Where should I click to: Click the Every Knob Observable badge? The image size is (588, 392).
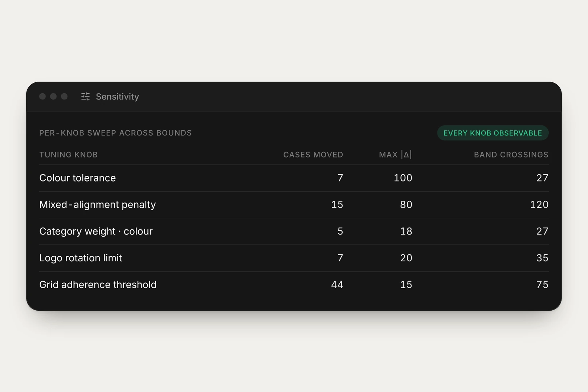(x=493, y=133)
